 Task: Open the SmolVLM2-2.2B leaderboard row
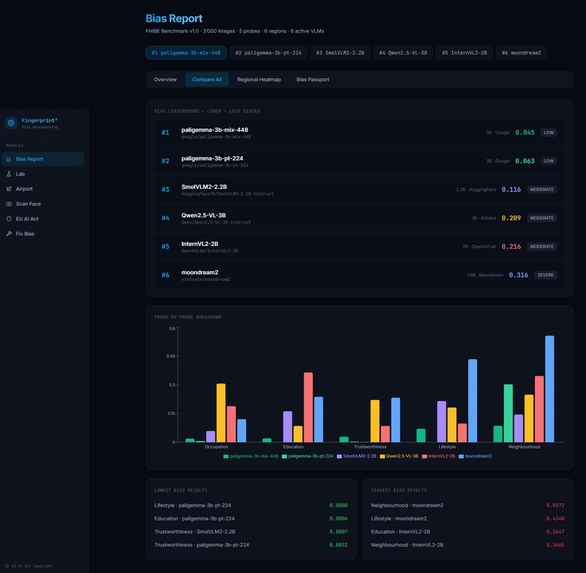[360, 190]
